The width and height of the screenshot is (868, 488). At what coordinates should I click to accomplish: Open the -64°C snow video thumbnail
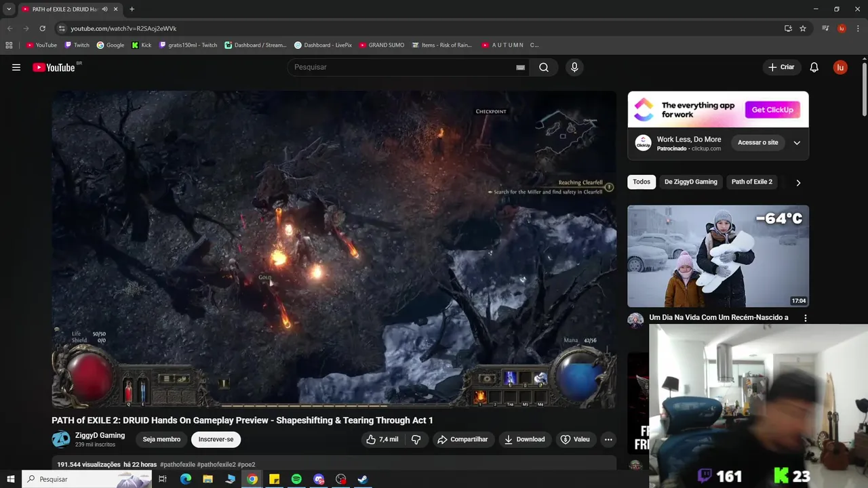point(718,256)
